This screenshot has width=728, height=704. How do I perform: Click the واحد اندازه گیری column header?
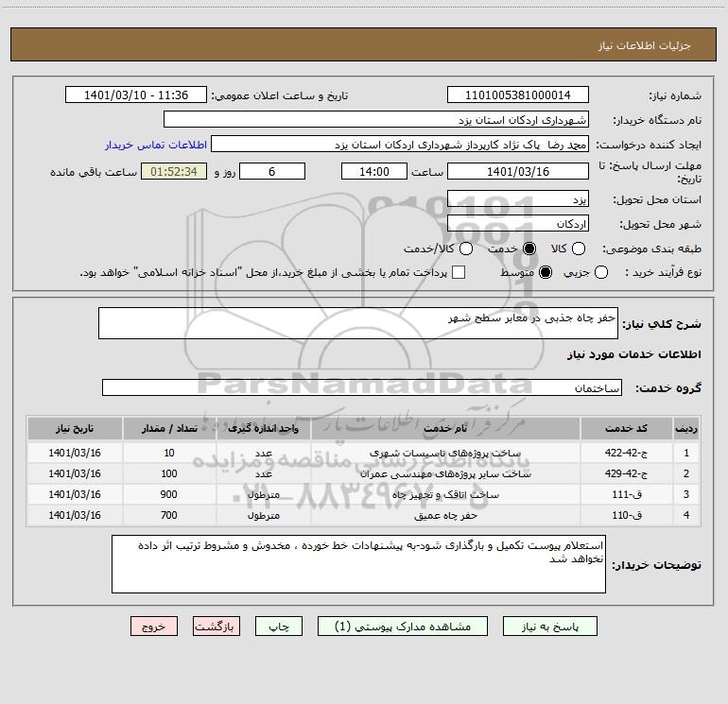pos(263,428)
